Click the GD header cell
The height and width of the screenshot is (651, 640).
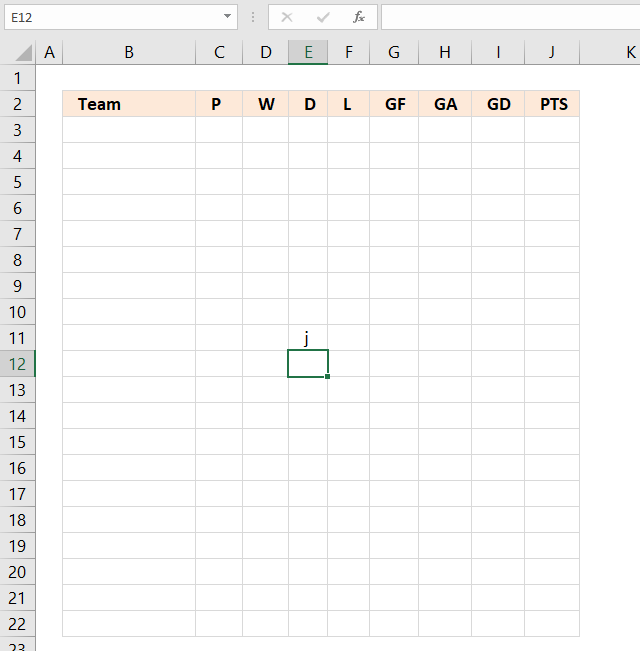(x=498, y=104)
